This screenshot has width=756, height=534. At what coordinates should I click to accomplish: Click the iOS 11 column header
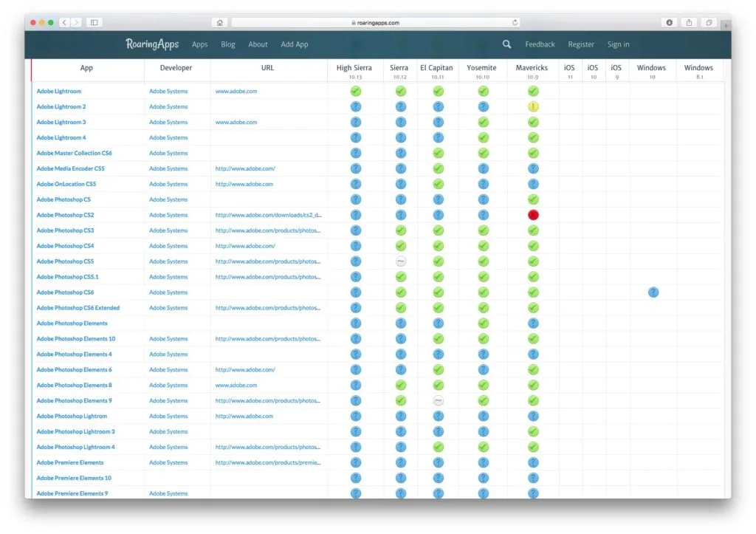pos(569,71)
